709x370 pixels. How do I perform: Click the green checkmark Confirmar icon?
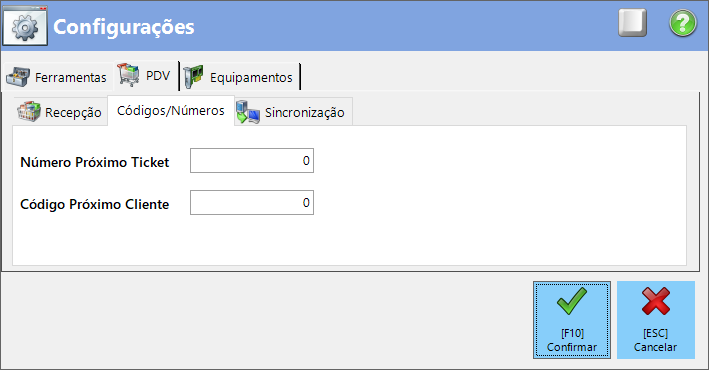click(x=572, y=301)
